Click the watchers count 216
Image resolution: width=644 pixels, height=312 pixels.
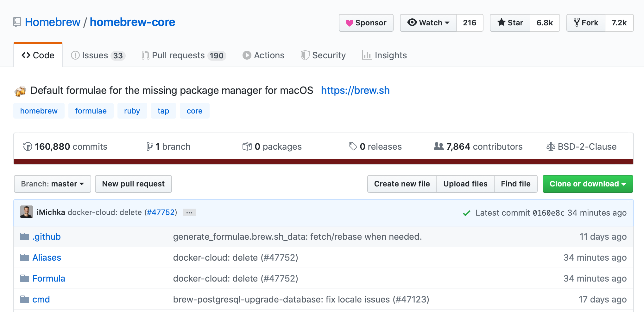(x=470, y=23)
